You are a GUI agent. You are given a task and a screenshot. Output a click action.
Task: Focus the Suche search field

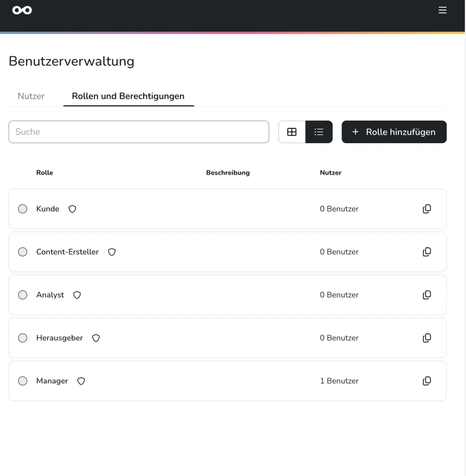(139, 132)
